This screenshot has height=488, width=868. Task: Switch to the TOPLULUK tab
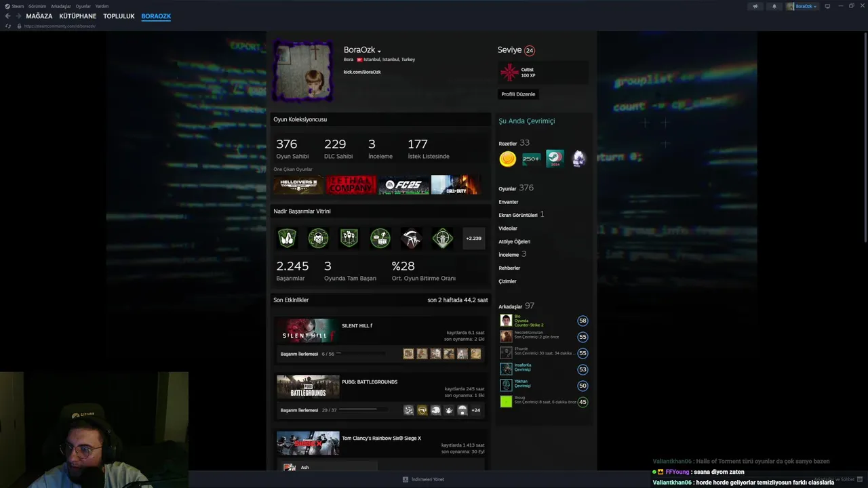119,16
